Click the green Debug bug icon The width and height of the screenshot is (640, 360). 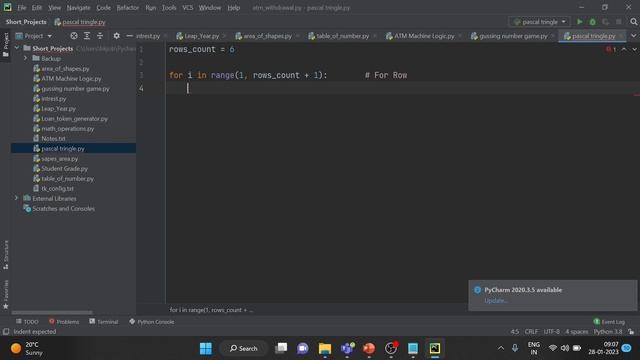pos(593,22)
